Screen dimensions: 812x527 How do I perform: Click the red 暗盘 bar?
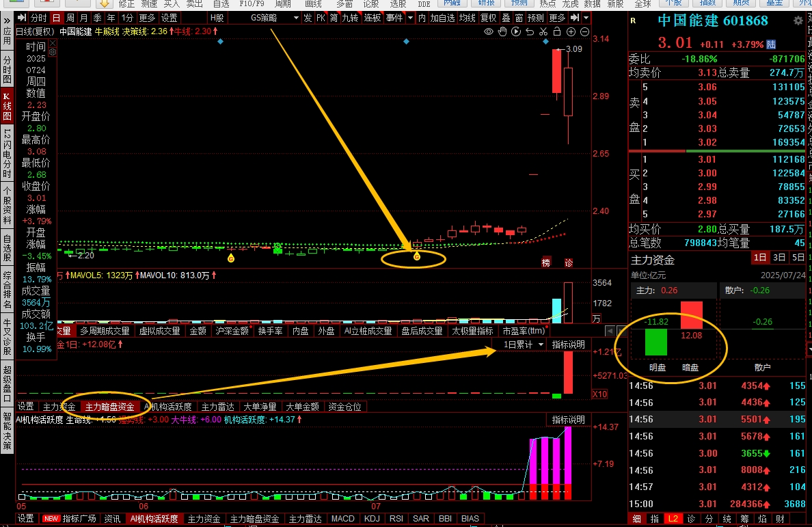(x=691, y=315)
